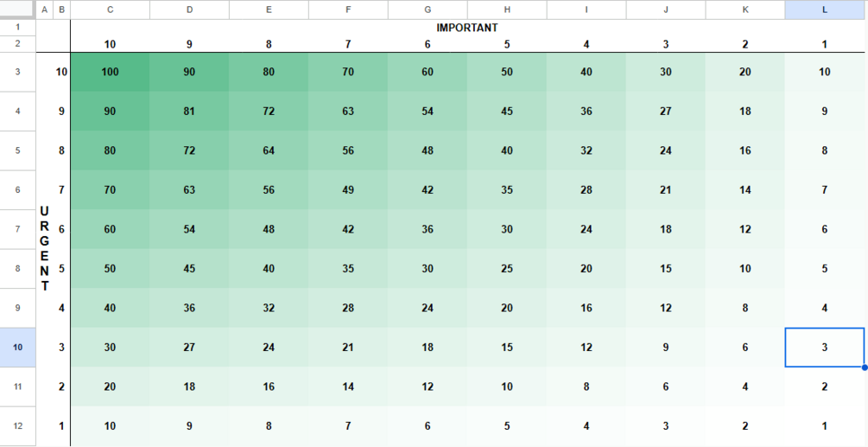Select row 12 header
The height and width of the screenshot is (447, 868).
click(18, 426)
